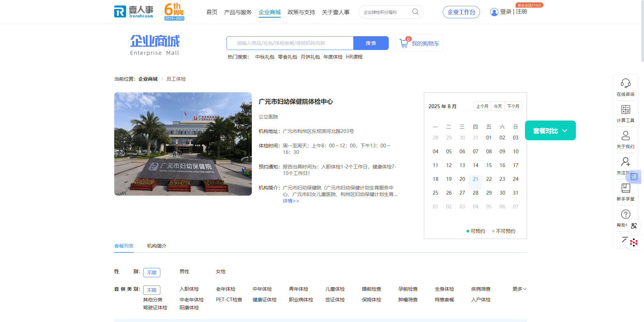
Task: Open the 新手学堂 book icon
Action: [x=625, y=188]
